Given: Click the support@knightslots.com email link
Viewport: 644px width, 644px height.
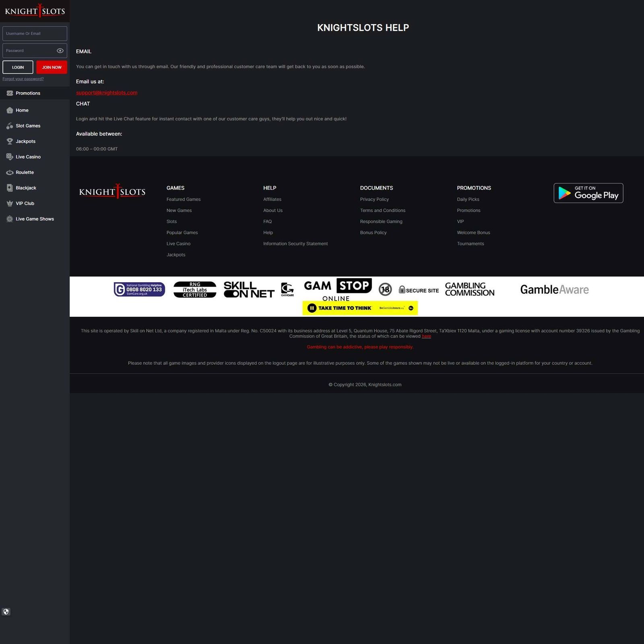Looking at the screenshot, I should coord(107,93).
